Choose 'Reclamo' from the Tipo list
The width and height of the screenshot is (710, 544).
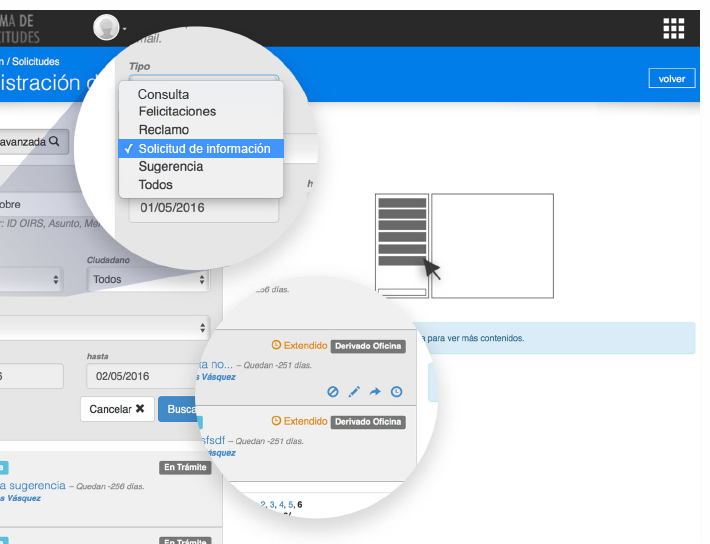coord(164,130)
